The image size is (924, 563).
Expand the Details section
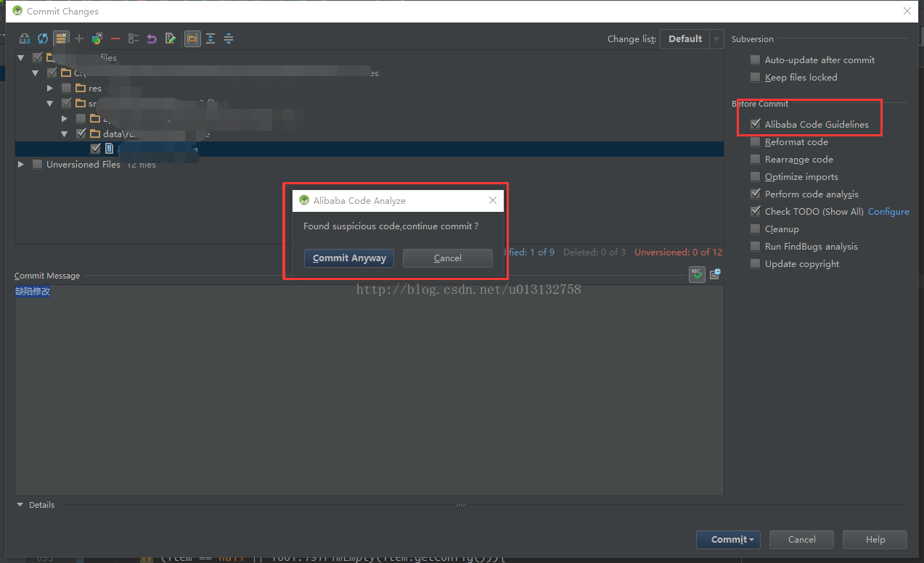click(20, 505)
